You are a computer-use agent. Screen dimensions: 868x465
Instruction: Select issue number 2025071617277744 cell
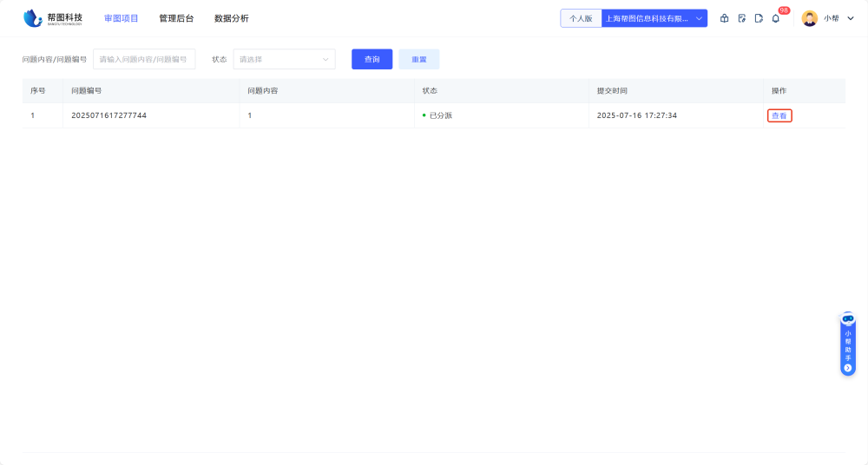pos(108,115)
